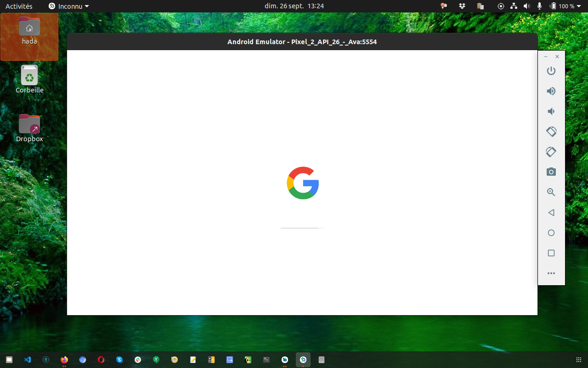Open the calculator app in the taskbar
The image size is (588, 368).
point(211,360)
